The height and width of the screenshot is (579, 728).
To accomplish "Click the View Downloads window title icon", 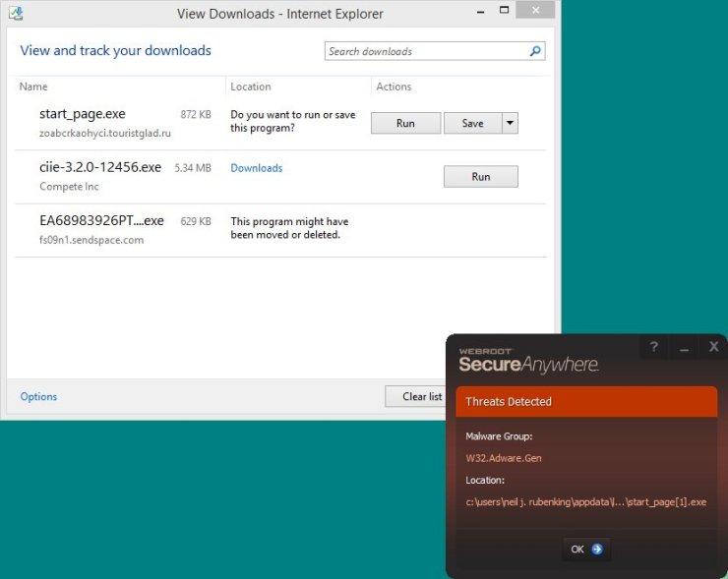I will coord(16,13).
